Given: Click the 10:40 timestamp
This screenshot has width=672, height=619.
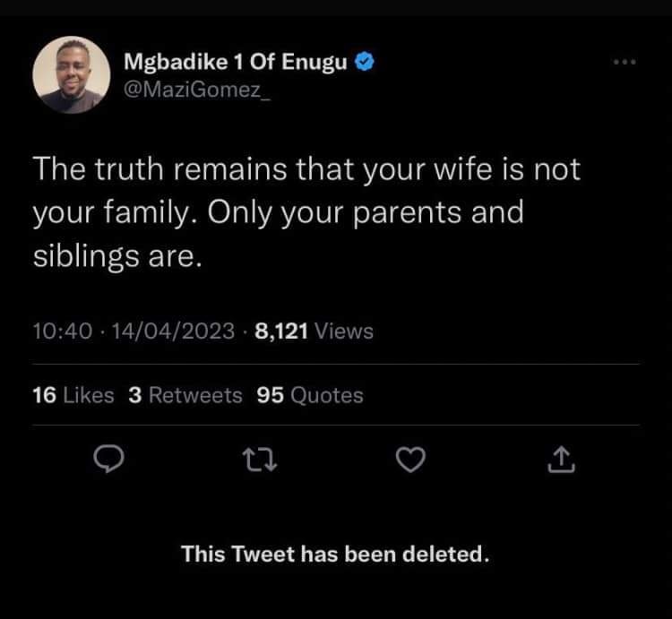Looking at the screenshot, I should pyautogui.click(x=62, y=331).
